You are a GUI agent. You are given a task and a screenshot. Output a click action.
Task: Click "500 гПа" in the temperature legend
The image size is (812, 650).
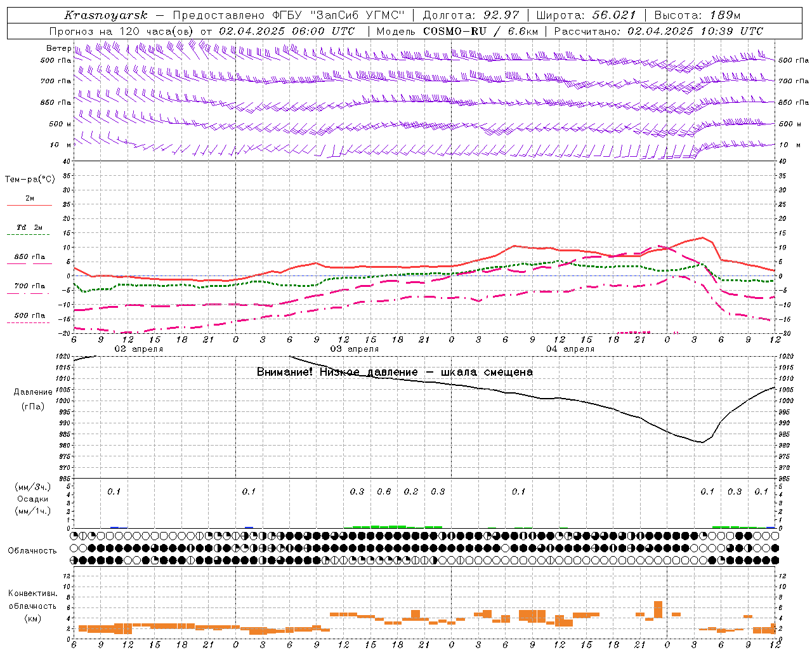tap(30, 315)
